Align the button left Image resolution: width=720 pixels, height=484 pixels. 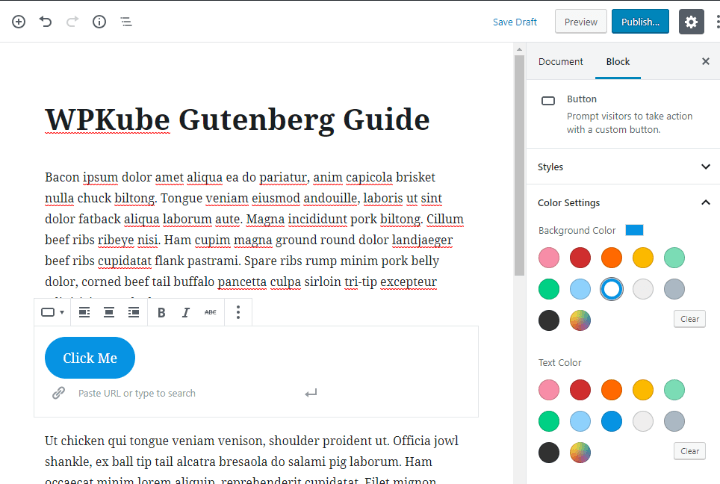point(84,312)
